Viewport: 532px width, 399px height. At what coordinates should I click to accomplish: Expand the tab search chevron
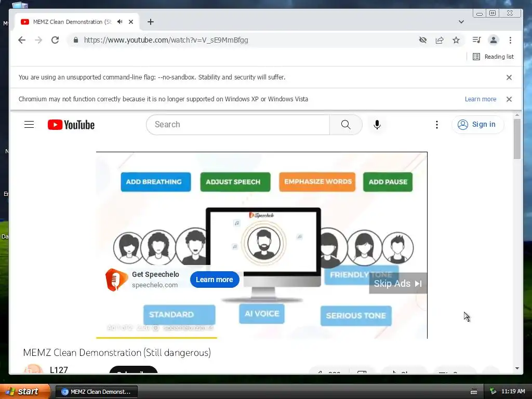tap(461, 22)
